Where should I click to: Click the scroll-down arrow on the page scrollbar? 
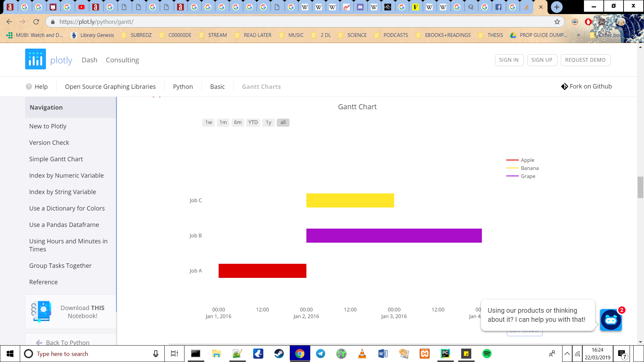(x=640, y=341)
